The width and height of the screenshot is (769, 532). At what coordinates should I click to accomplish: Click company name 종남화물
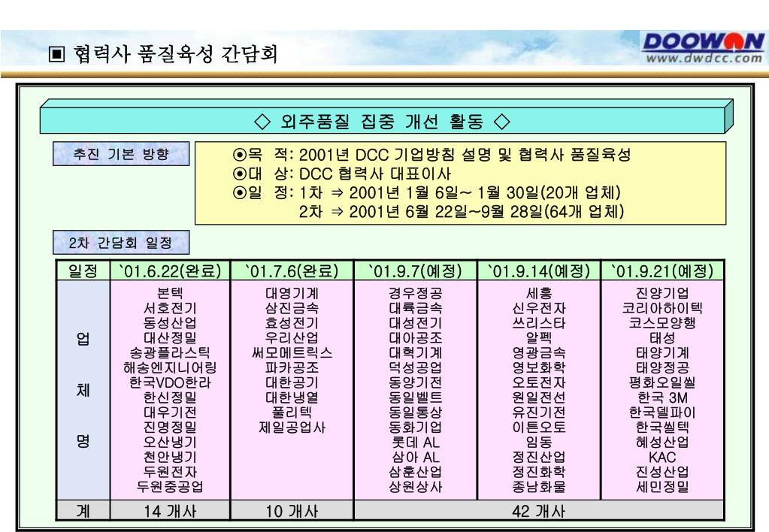coord(539,486)
